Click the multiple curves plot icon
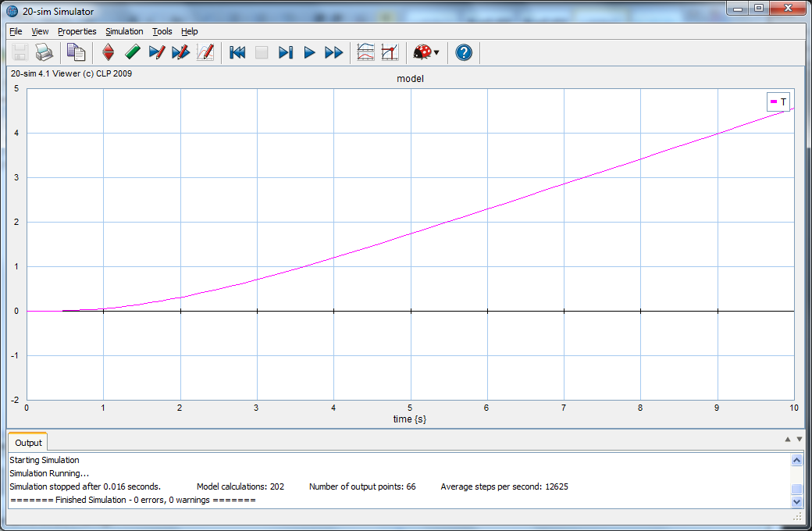812x531 pixels. [x=365, y=52]
